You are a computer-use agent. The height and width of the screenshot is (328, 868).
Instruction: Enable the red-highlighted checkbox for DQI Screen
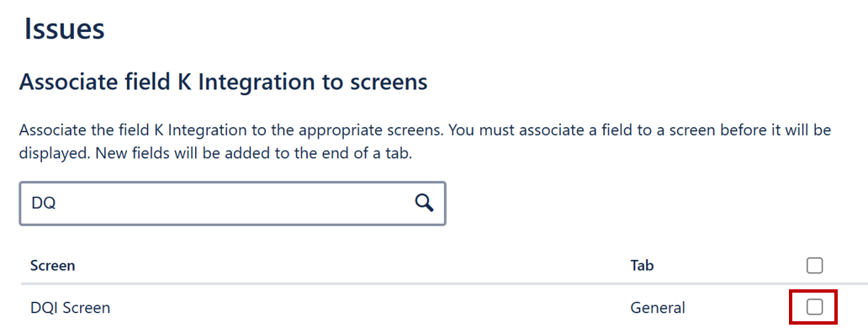tap(814, 307)
